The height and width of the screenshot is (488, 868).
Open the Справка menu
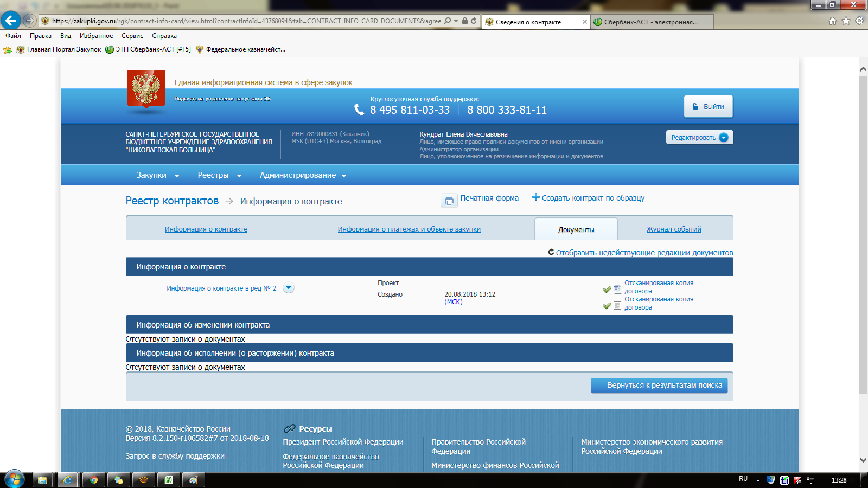pyautogui.click(x=164, y=36)
